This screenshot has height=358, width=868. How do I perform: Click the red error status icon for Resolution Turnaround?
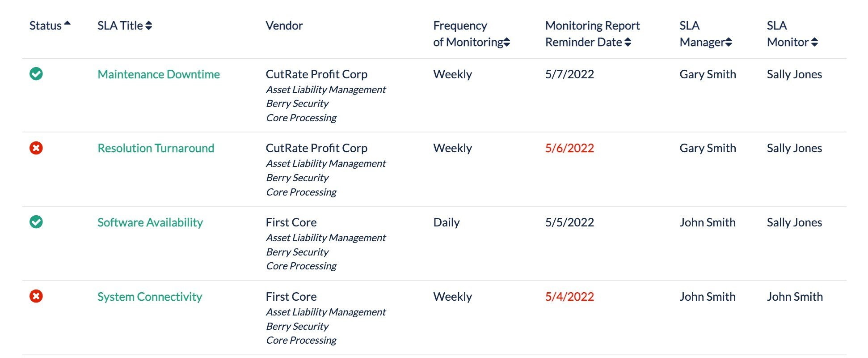(37, 148)
